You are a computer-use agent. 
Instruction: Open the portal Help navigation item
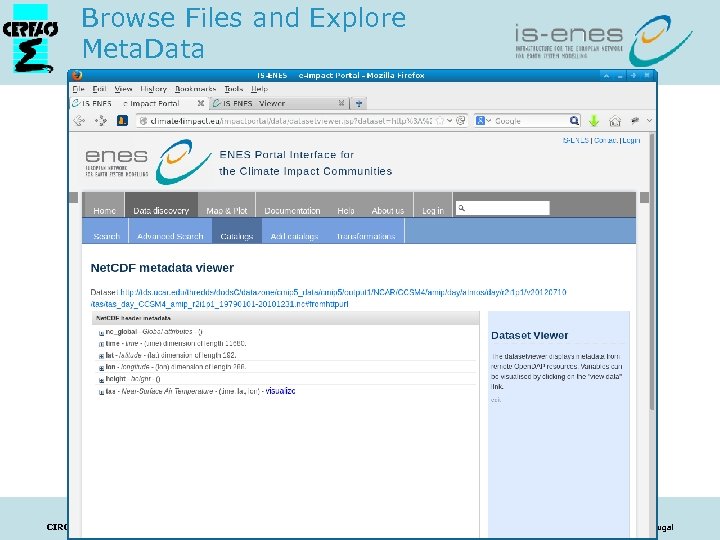click(x=346, y=210)
